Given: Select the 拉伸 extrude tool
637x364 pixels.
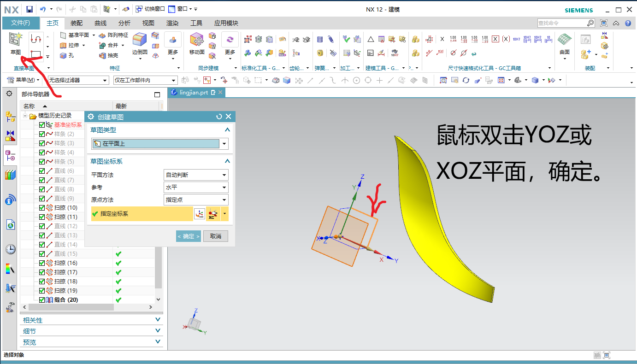Looking at the screenshot, I should (x=70, y=45).
